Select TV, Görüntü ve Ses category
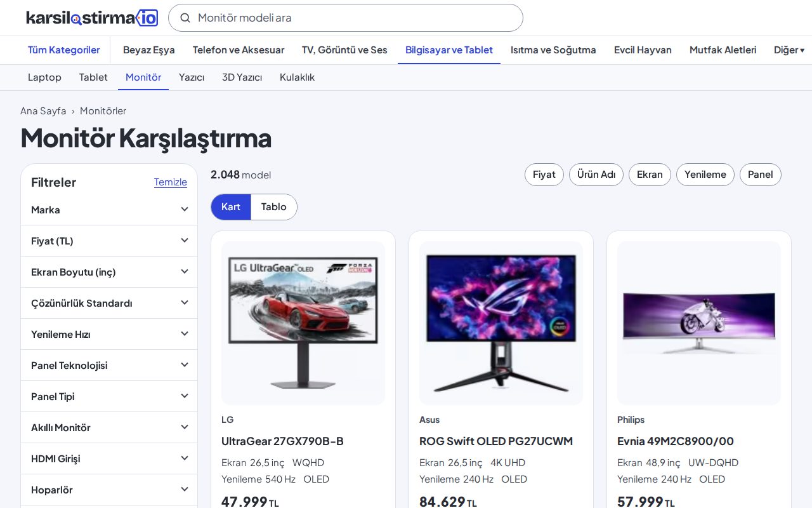 (344, 50)
